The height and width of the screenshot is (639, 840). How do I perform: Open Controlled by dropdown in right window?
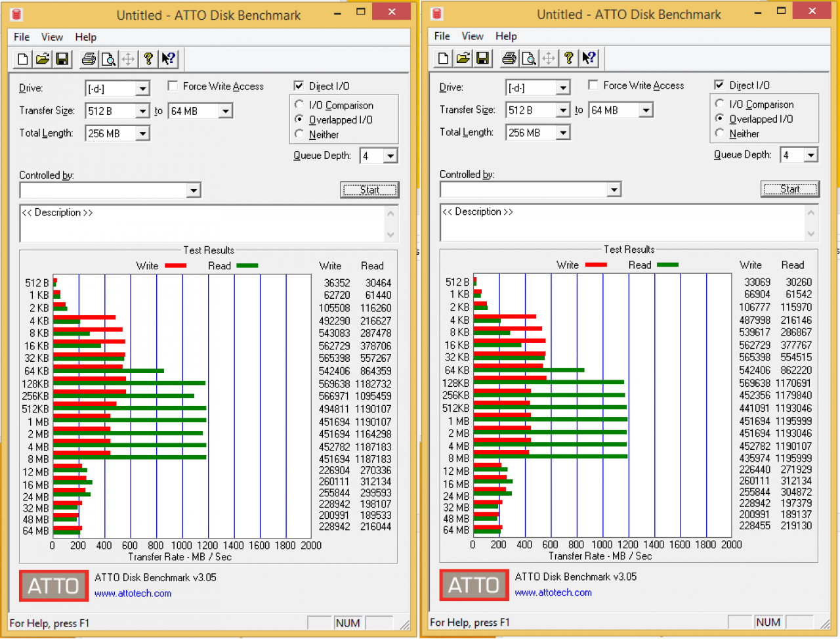(614, 190)
